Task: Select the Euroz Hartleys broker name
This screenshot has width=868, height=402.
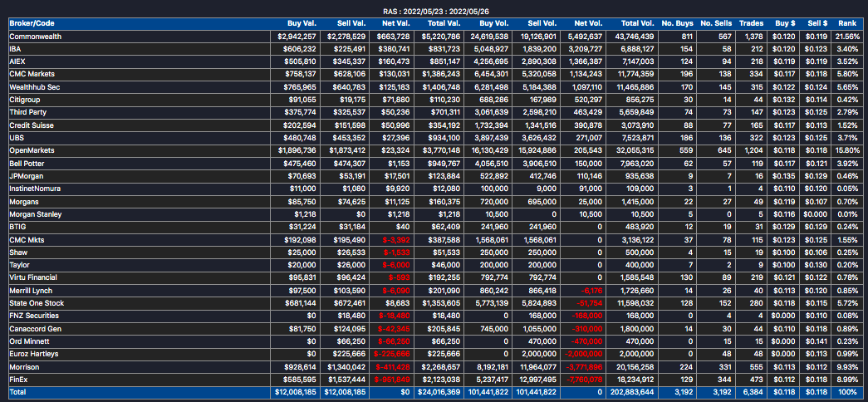Action: 34,354
